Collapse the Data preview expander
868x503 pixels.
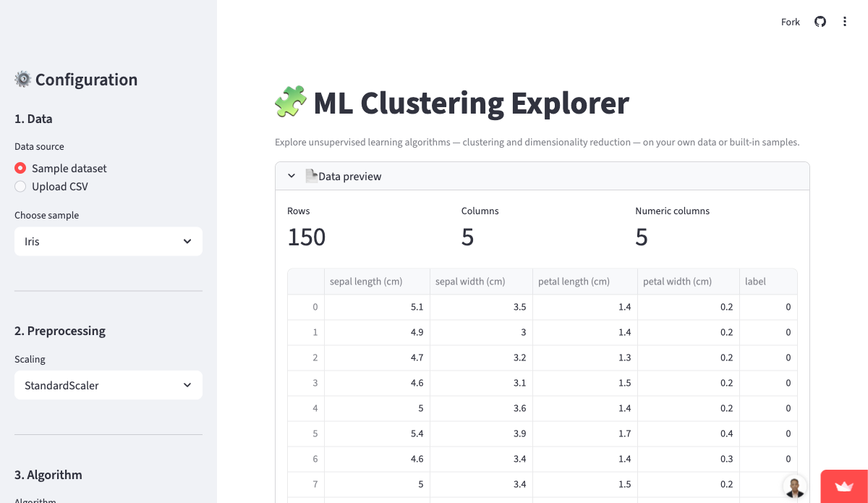coord(542,176)
